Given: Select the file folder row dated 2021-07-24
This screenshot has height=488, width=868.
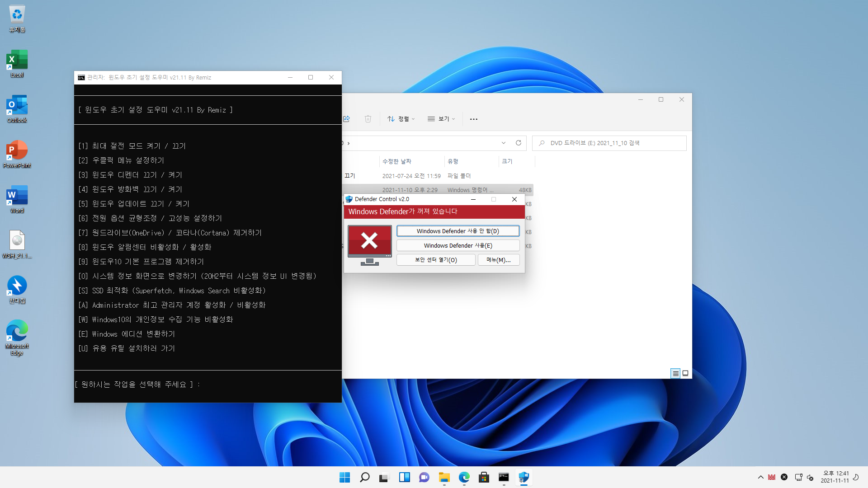Looking at the screenshot, I should click(438, 176).
